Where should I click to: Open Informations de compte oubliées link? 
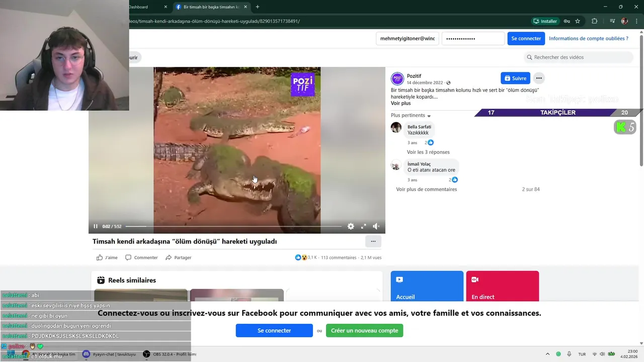coord(588,38)
